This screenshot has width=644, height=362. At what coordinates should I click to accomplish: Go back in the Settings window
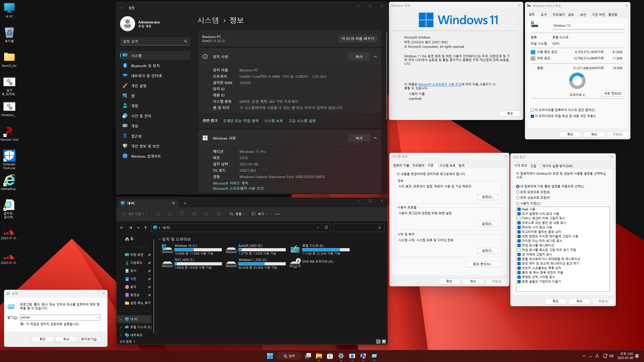coord(122,8)
